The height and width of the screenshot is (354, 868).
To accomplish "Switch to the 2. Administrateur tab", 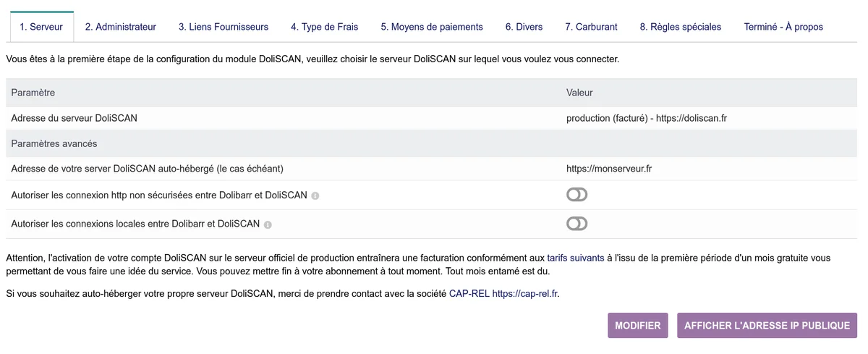I will 121,27.
